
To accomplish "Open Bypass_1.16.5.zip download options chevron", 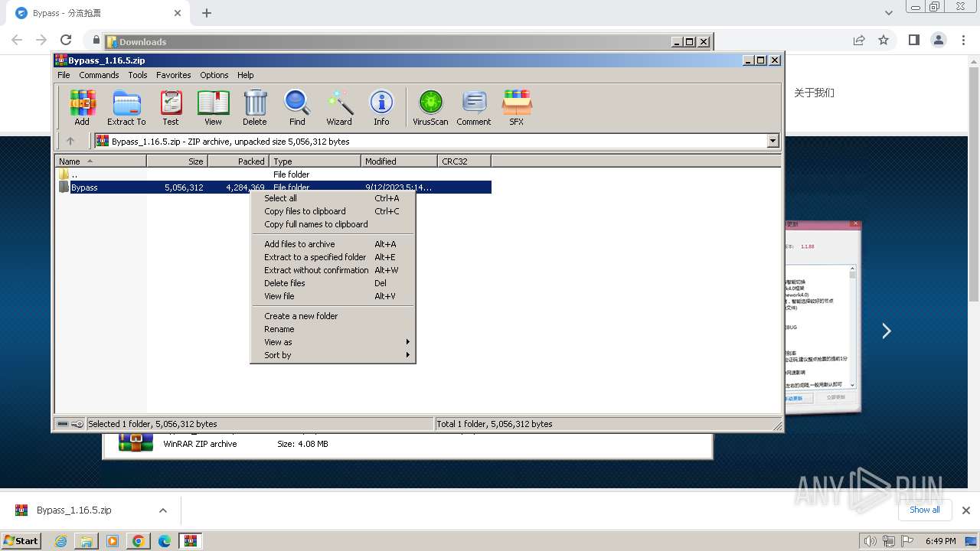I will [162, 510].
